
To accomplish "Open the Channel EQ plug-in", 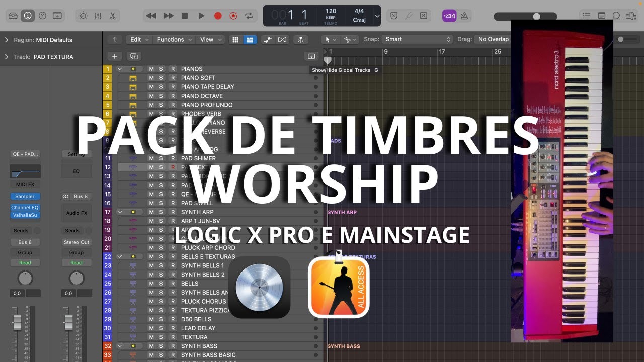I will click(x=25, y=208).
